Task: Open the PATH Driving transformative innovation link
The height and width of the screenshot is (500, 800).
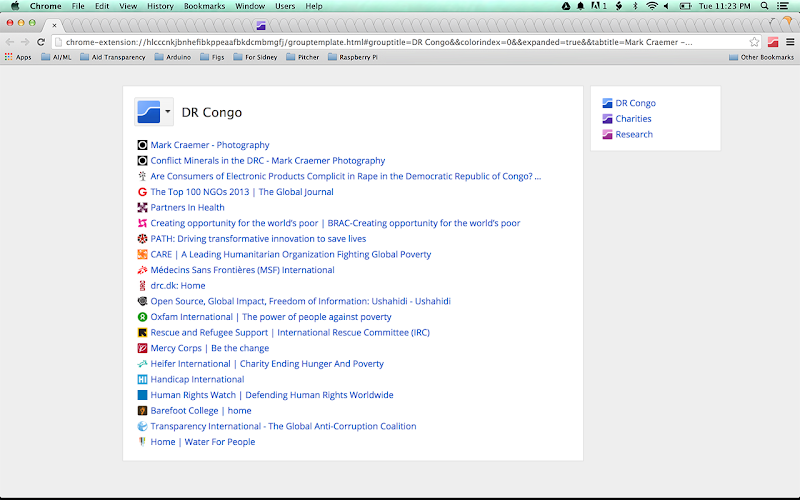Action: point(258,239)
